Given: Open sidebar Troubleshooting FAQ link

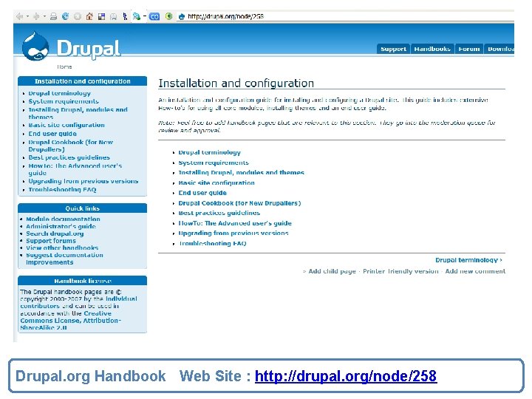Looking at the screenshot, I should click(x=62, y=190).
